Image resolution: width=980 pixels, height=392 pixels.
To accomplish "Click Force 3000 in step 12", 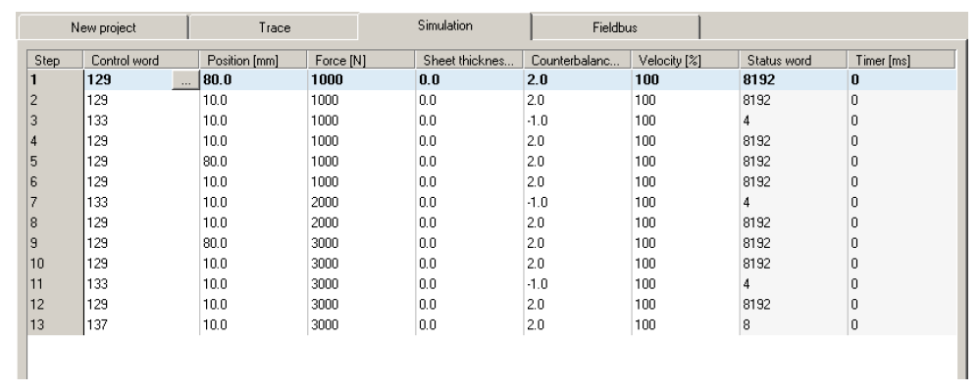I will (361, 305).
